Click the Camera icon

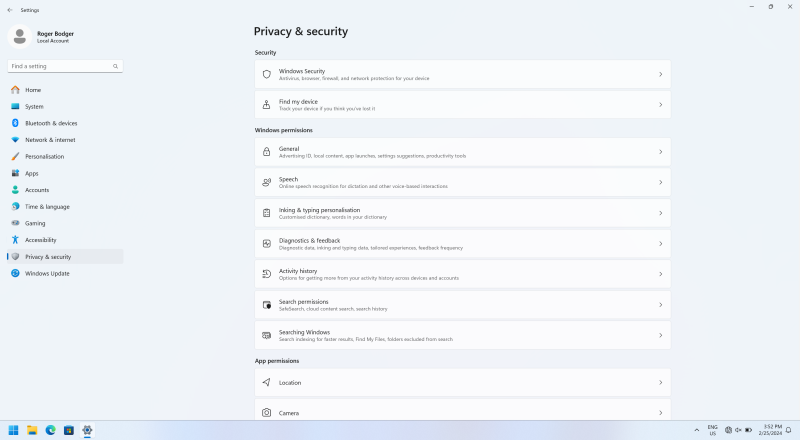pos(266,412)
